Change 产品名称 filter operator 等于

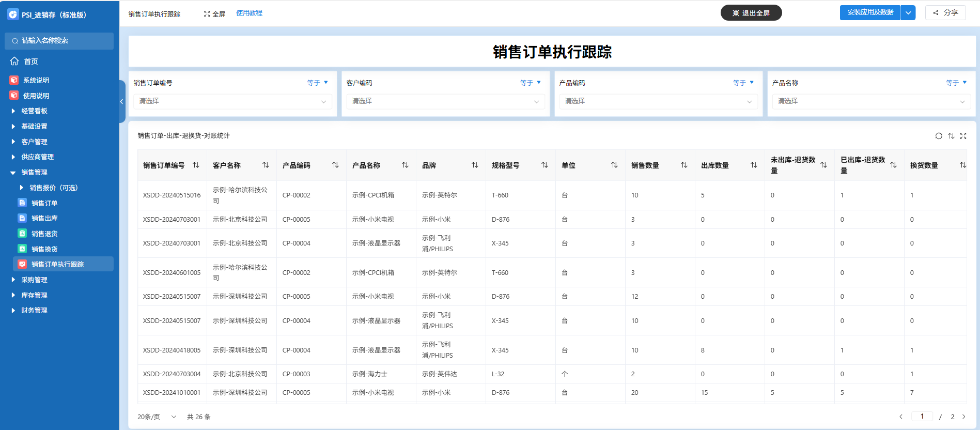pos(956,83)
